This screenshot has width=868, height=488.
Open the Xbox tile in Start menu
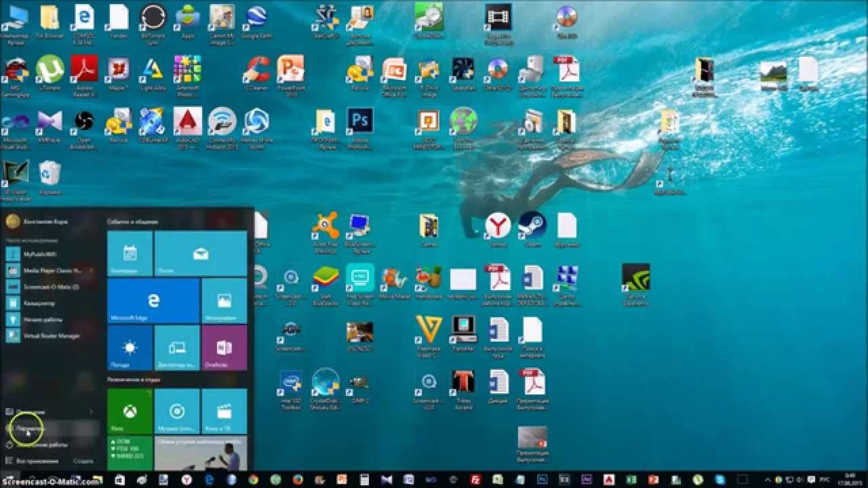tap(130, 411)
